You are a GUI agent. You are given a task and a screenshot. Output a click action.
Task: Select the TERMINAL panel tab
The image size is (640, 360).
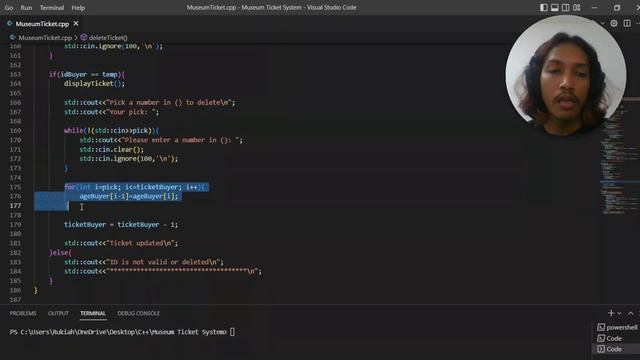[x=93, y=313]
